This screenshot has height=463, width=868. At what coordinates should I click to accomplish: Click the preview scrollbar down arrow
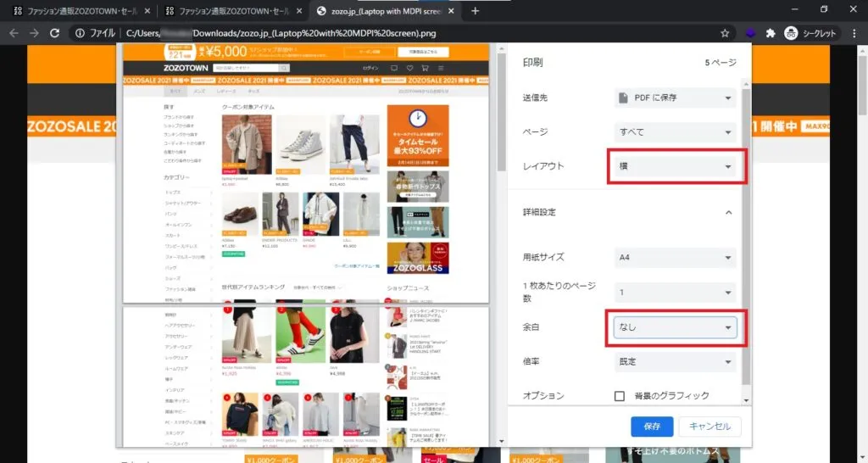pos(502,442)
